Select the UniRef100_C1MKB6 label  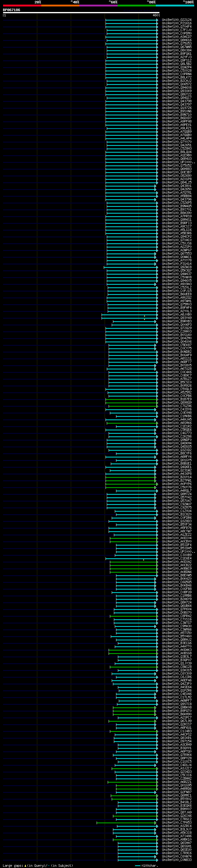pyautogui.click(x=176, y=416)
